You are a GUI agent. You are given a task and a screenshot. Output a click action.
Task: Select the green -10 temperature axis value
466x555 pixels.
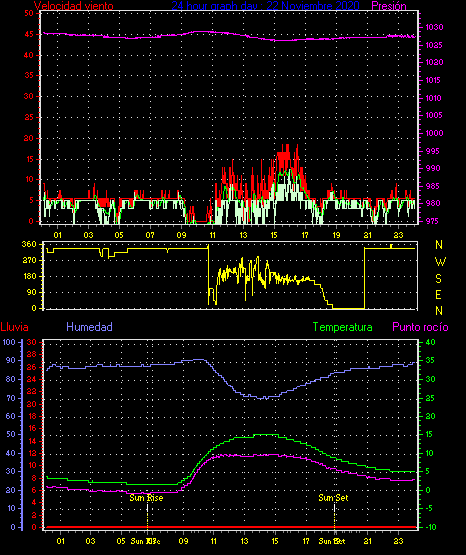[431, 527]
